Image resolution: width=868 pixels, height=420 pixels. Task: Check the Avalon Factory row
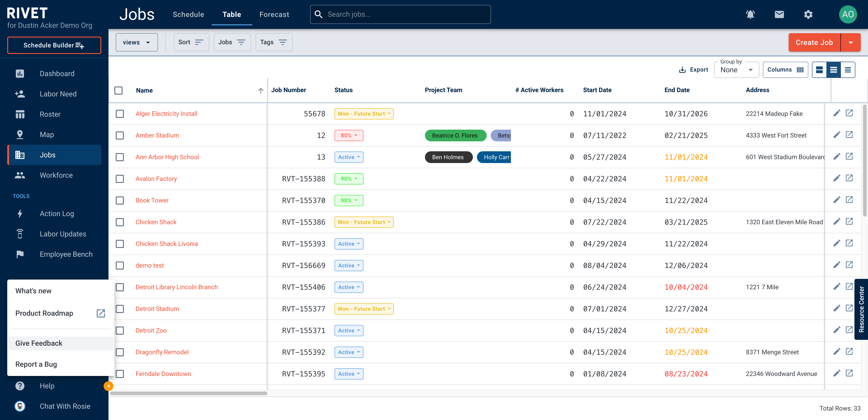point(120,179)
